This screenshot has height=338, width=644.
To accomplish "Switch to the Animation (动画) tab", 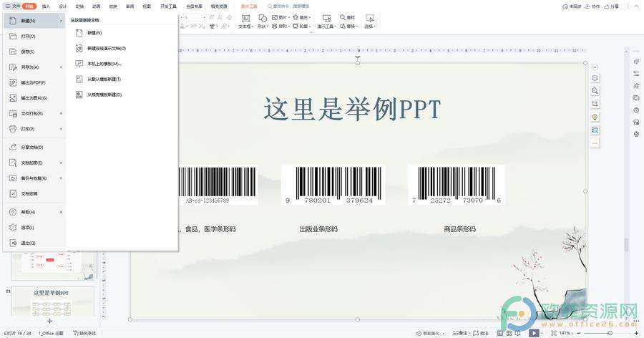I will coord(96,6).
